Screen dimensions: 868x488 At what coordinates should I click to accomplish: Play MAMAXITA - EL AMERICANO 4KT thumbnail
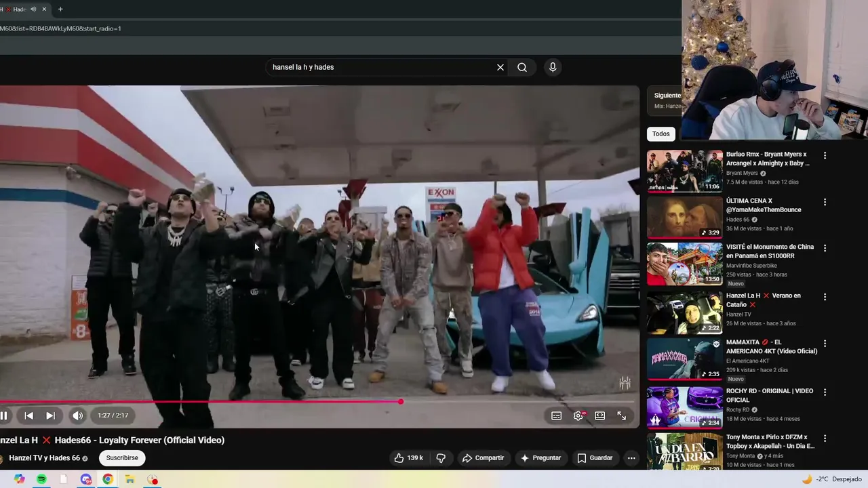point(684,359)
